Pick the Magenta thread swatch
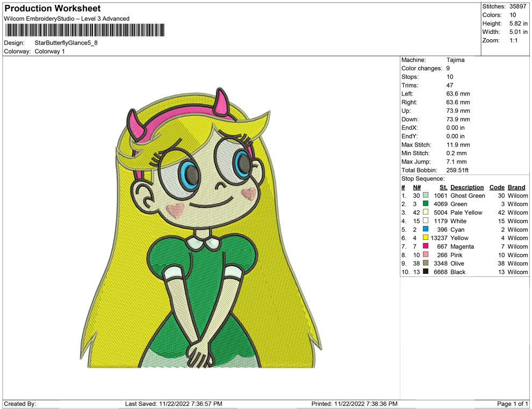 426,246
